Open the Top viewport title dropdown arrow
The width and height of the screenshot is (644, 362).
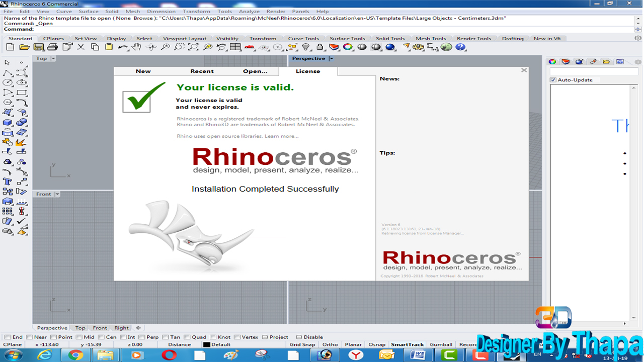[53, 59]
